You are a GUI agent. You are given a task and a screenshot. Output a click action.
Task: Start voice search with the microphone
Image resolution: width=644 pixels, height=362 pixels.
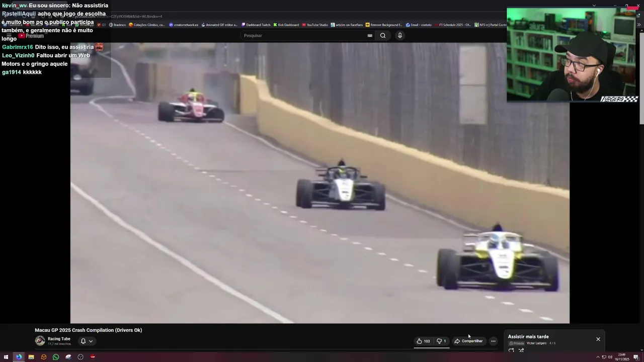(400, 36)
